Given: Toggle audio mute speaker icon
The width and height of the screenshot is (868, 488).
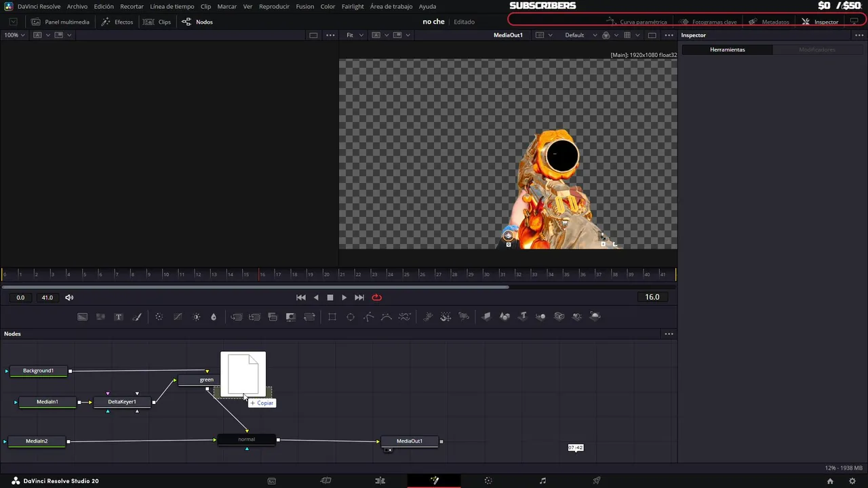Looking at the screenshot, I should point(69,298).
